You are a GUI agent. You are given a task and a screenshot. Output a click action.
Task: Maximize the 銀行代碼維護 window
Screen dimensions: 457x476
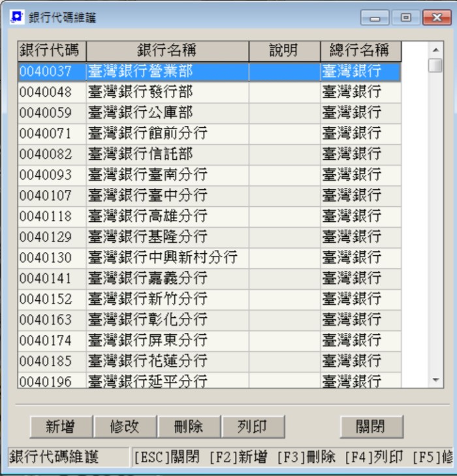click(x=406, y=18)
